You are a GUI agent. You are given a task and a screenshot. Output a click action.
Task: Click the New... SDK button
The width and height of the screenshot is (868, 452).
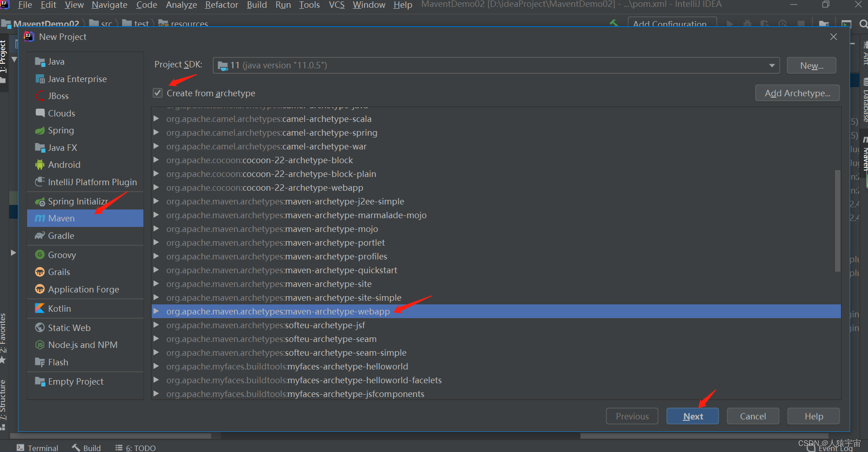tap(812, 66)
